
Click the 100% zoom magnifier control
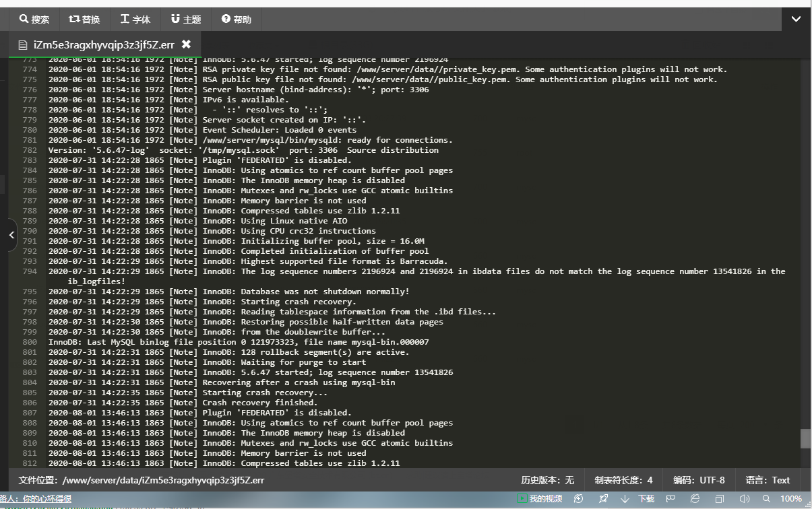(783, 499)
